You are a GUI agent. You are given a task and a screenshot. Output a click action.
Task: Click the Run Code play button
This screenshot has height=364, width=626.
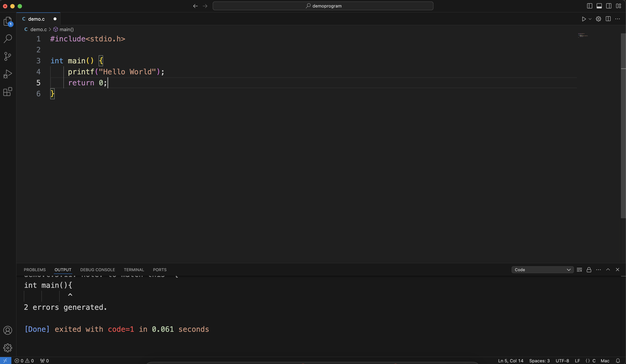[x=584, y=19]
